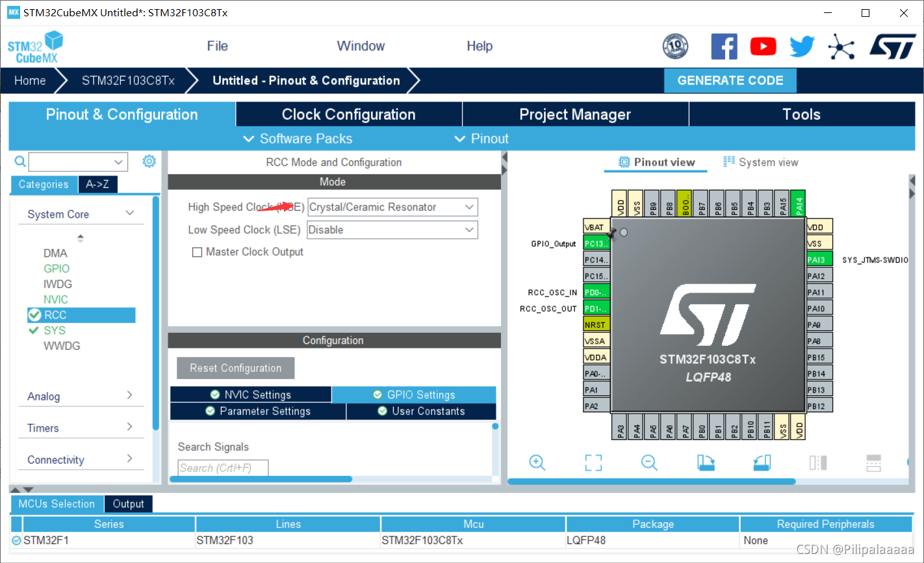Open the Window menu
This screenshot has height=563, width=924.
coord(361,46)
